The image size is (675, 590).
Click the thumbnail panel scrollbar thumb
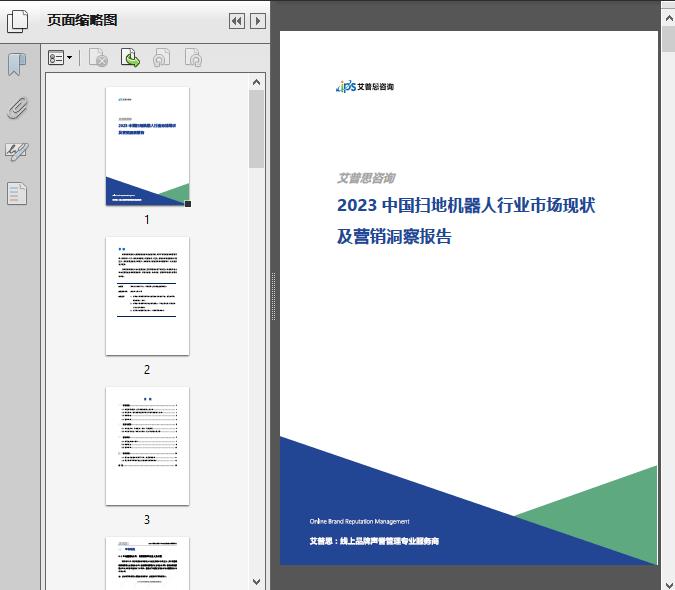[257, 129]
